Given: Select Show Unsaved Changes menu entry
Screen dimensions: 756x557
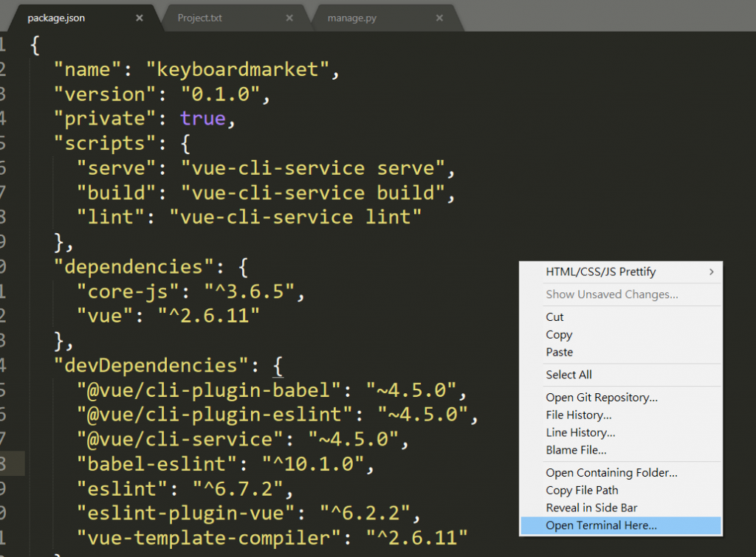Looking at the screenshot, I should click(621, 294).
